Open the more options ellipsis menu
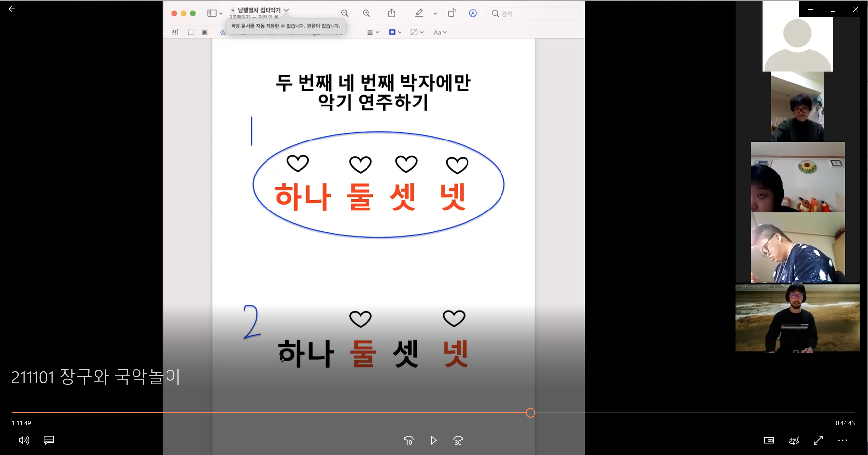The image size is (868, 455). coord(843,440)
